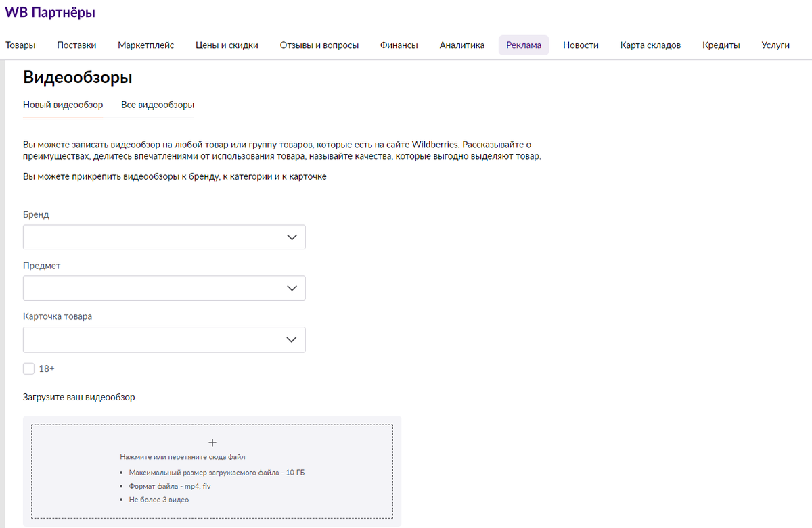Image resolution: width=812 pixels, height=528 pixels.
Task: Click 'Загрузите ваш видеообзор.' text
Action: click(x=80, y=397)
